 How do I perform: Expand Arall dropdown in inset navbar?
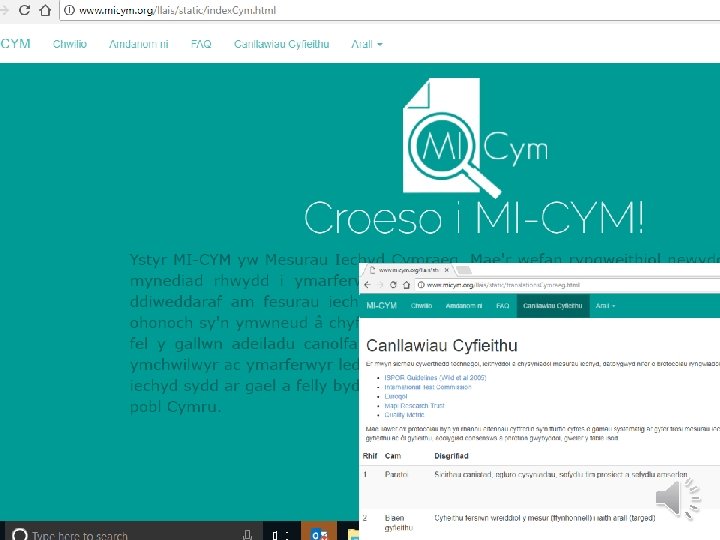pos(605,305)
